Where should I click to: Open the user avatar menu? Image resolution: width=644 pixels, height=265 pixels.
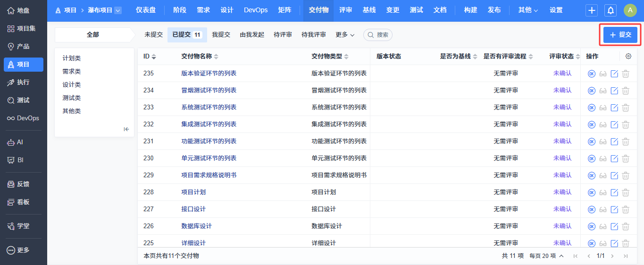[x=630, y=10]
